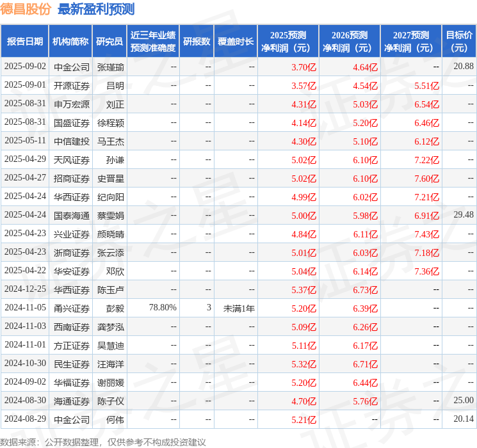Screen dimensions: 477x448
Task: Click the 覆盖时长 column header
Action: point(236,42)
